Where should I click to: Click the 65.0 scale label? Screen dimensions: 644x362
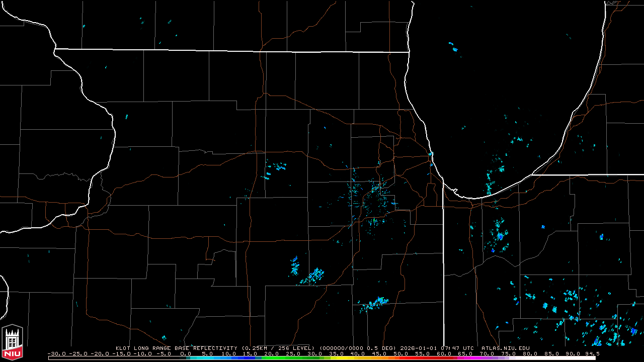click(x=465, y=353)
